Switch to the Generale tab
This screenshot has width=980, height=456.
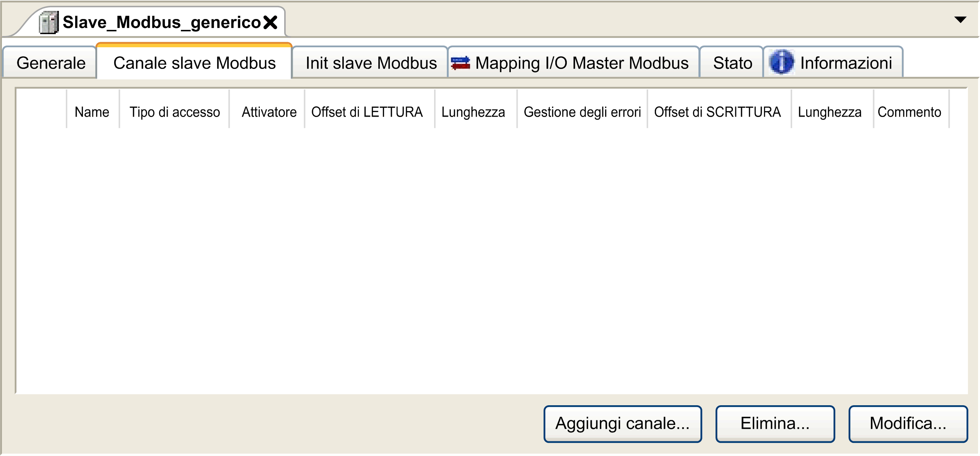tap(50, 63)
